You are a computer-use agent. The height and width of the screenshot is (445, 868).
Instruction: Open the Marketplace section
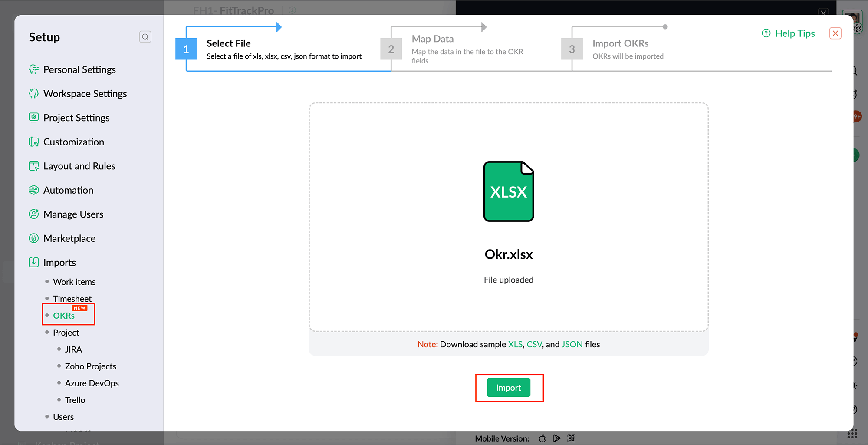69,238
